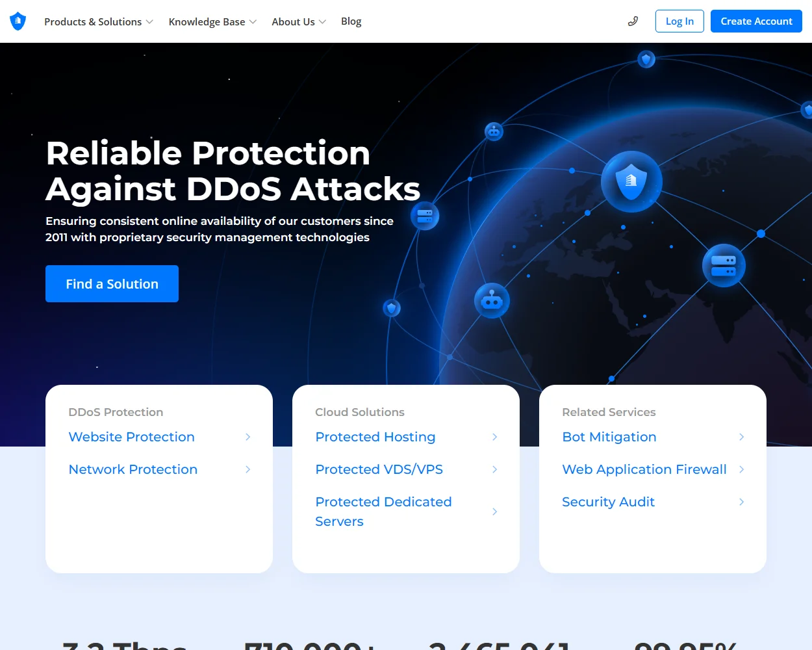Click the chevron beside Protected VDS/VPS

494,469
